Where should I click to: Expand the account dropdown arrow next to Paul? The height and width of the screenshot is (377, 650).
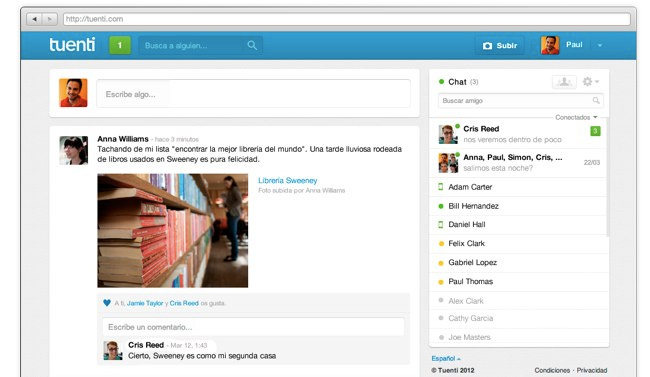(599, 45)
